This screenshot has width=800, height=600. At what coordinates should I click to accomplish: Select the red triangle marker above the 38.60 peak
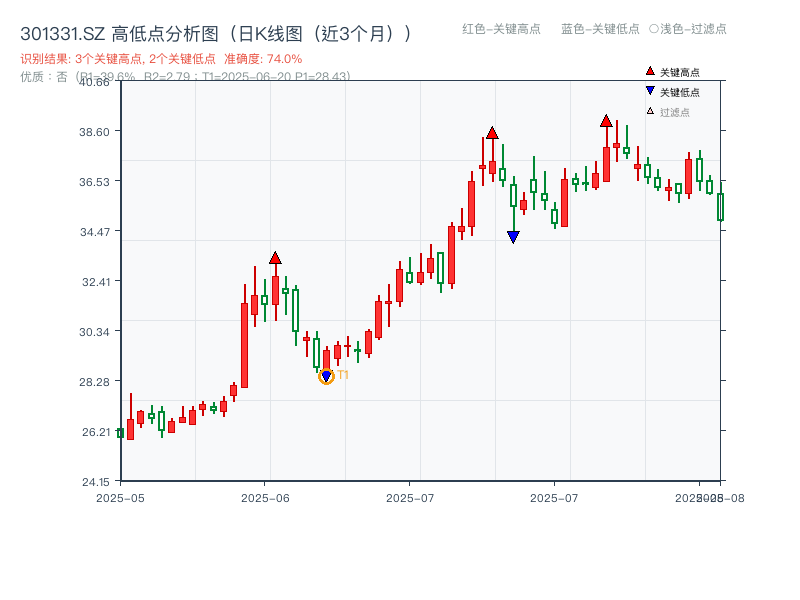[x=492, y=130]
